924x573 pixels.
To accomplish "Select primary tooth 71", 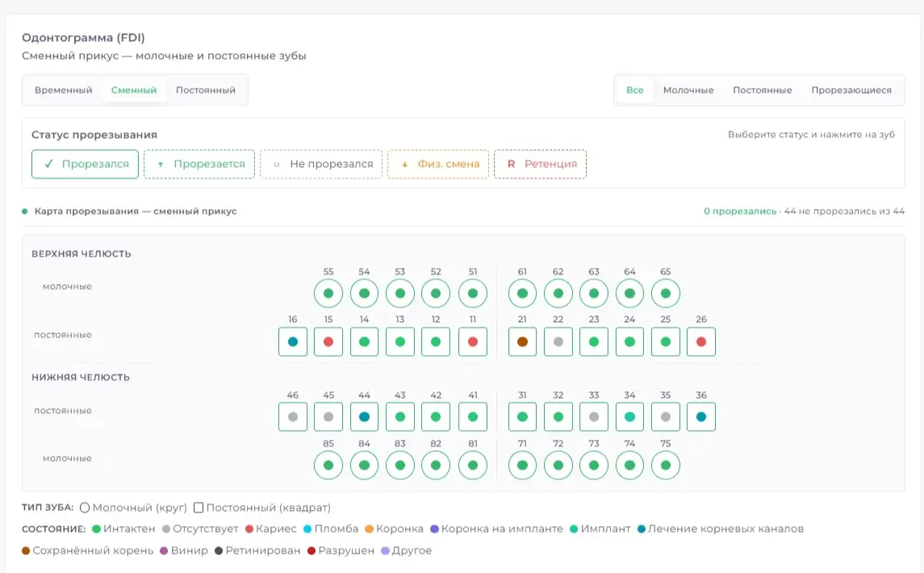I will [522, 465].
